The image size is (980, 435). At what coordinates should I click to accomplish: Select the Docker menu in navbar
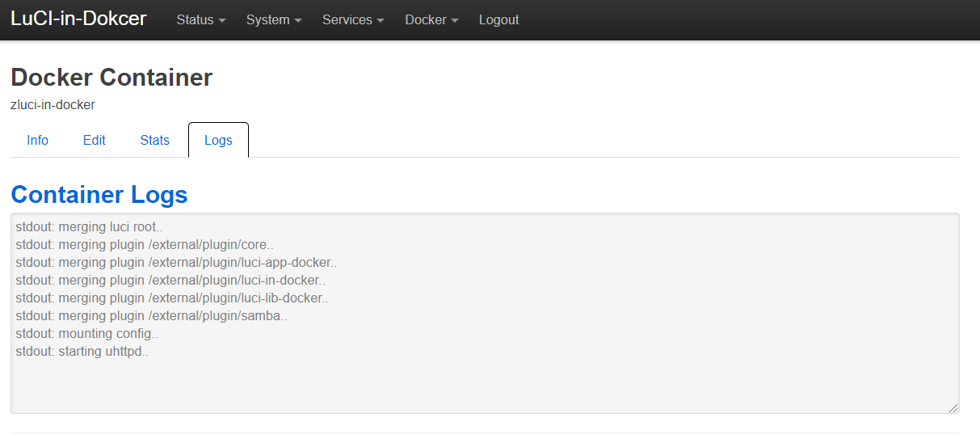[426, 20]
